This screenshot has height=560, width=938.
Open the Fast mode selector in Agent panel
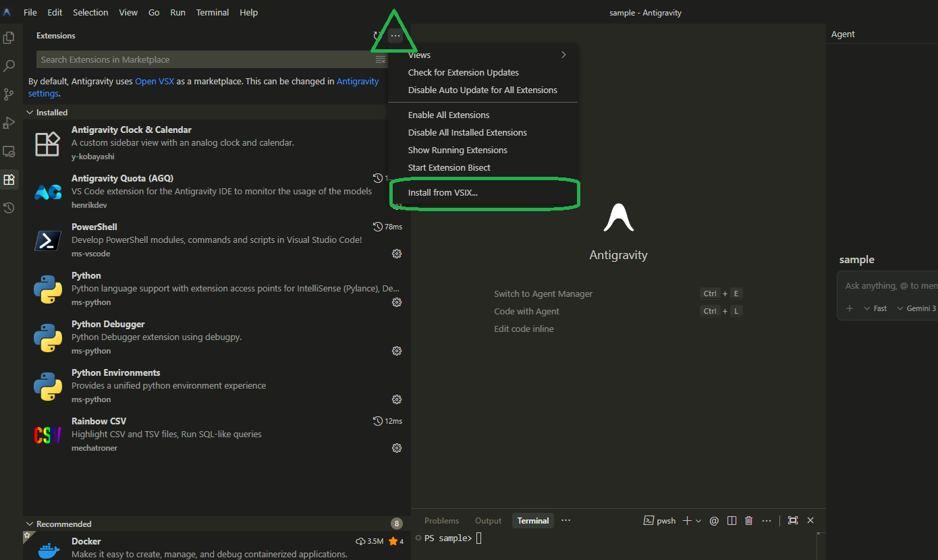876,308
